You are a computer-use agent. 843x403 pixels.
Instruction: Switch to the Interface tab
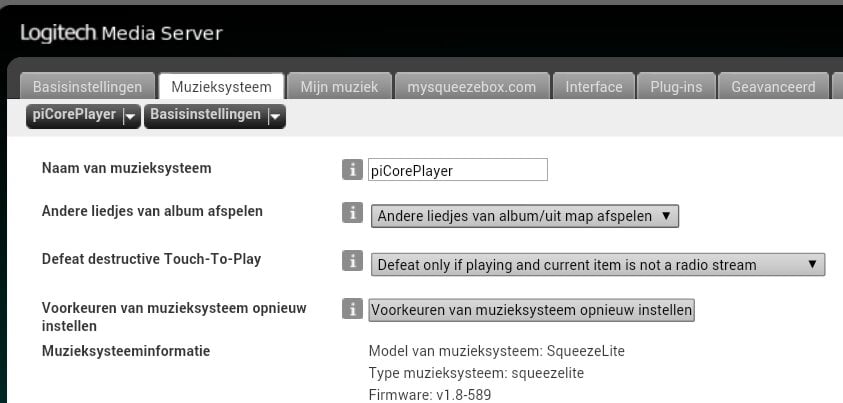594,87
